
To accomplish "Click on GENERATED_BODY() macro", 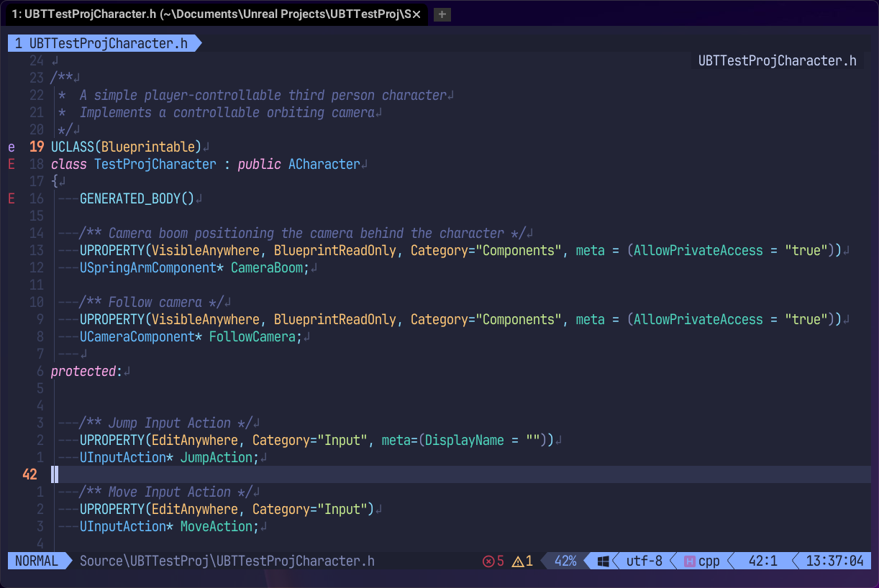I will (x=137, y=199).
